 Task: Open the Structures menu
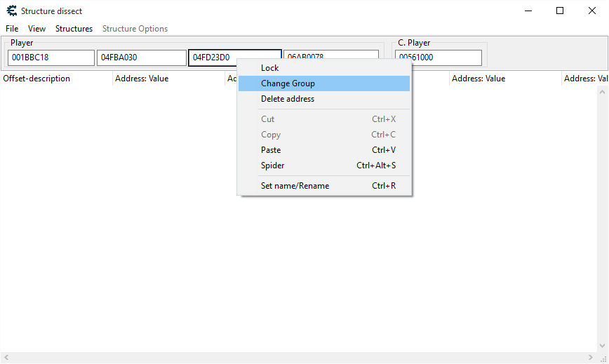point(74,29)
